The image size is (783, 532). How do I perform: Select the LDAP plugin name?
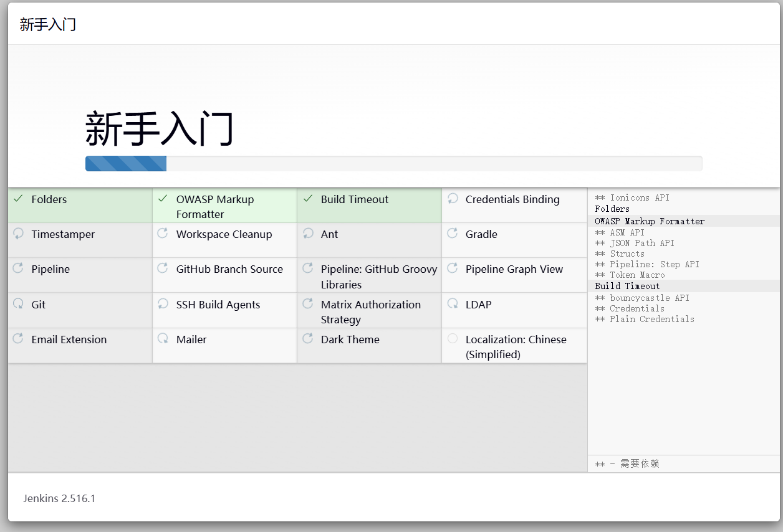coord(478,305)
